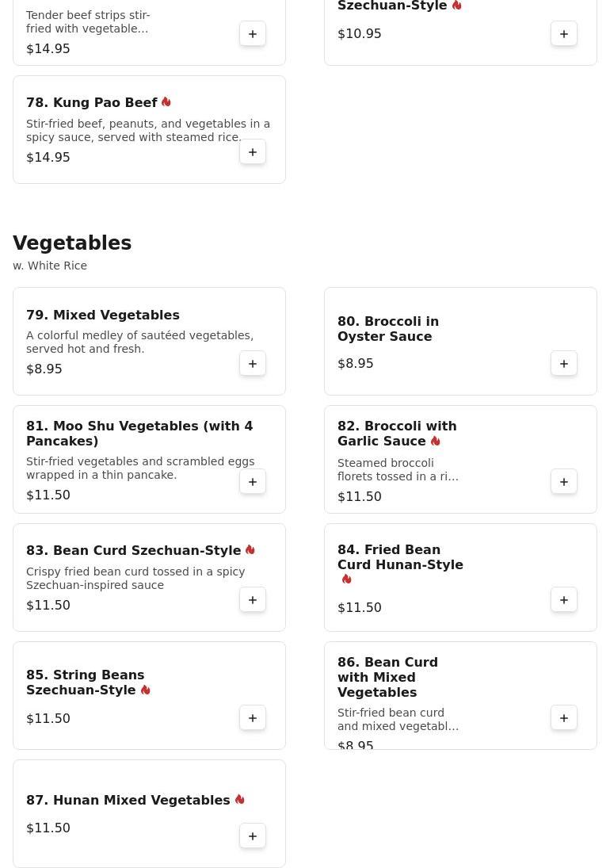Screen dimensions: 610x868
Task: Add 84. Fried Bean Curd Hunan-Style
Action: 563,599
